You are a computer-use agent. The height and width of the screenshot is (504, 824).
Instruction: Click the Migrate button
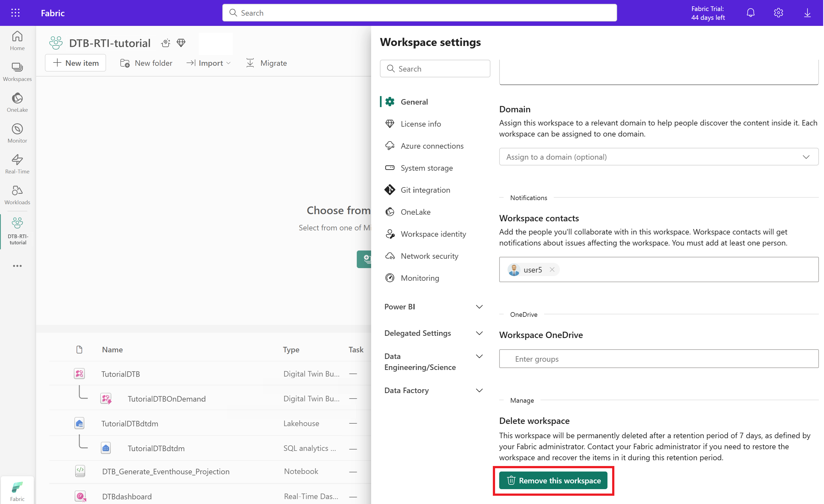266,63
